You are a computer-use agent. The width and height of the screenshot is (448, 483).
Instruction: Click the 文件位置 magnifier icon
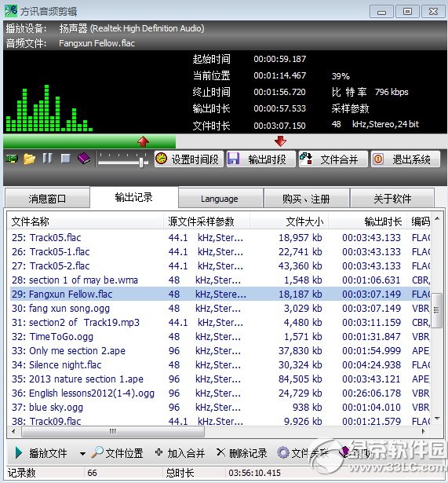pos(97,452)
